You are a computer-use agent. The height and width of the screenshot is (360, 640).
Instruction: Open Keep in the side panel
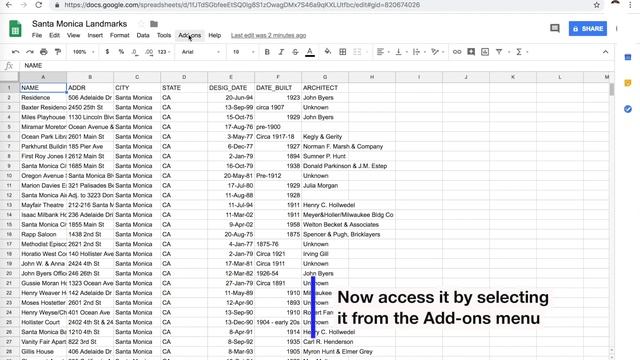[628, 83]
